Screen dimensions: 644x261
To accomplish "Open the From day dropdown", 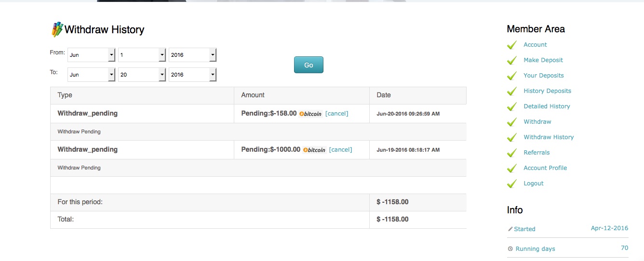I will 142,55.
